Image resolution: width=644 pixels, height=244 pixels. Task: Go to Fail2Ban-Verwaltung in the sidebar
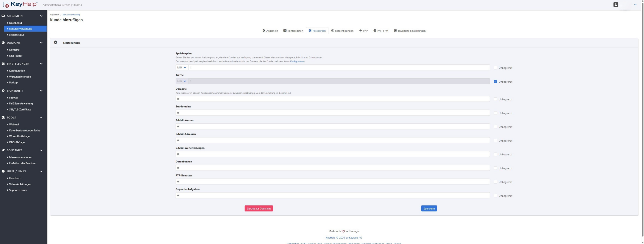(x=21, y=103)
